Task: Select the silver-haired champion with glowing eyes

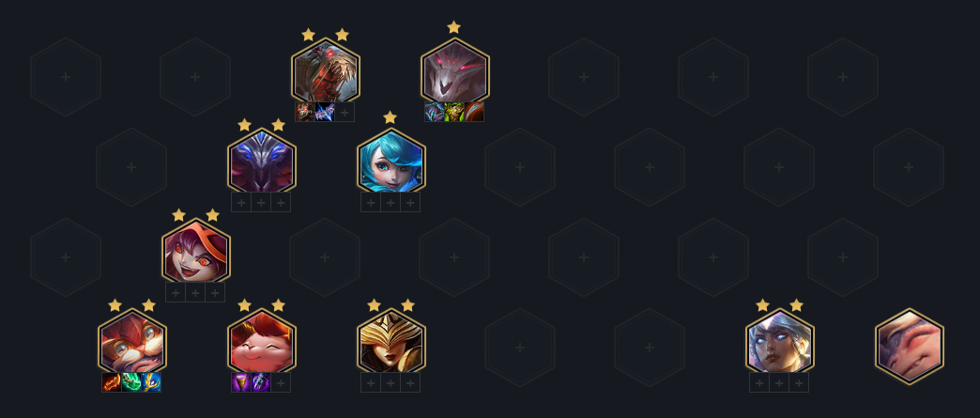Action: click(x=779, y=341)
